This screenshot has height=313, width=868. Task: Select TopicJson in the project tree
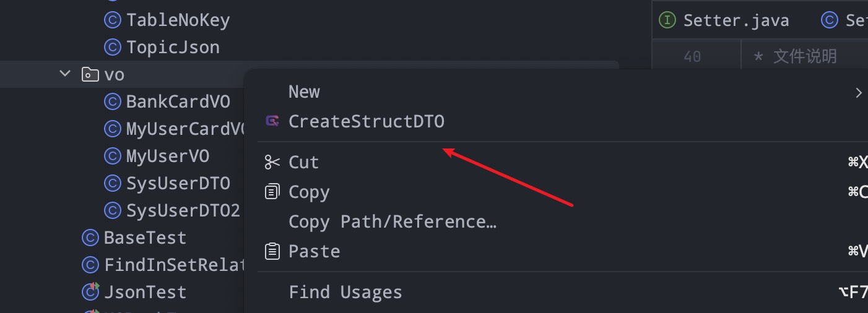[x=173, y=48]
